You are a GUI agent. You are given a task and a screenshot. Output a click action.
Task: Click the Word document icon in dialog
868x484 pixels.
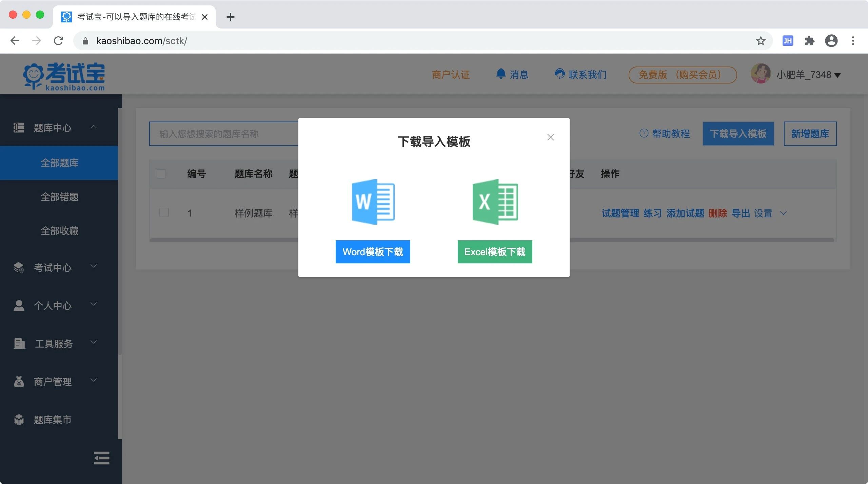pyautogui.click(x=373, y=202)
